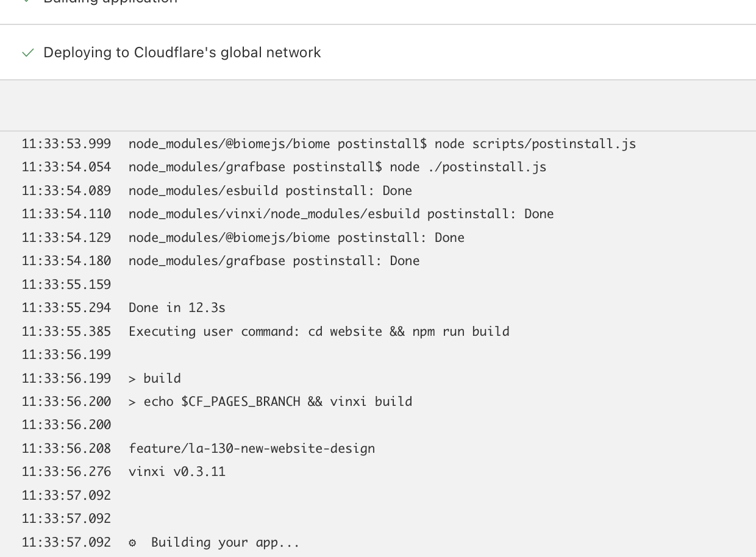Viewport: 756px width, 557px height.
Task: Select the node_modules/esbuild postinstall: Done line
Action: click(270, 191)
